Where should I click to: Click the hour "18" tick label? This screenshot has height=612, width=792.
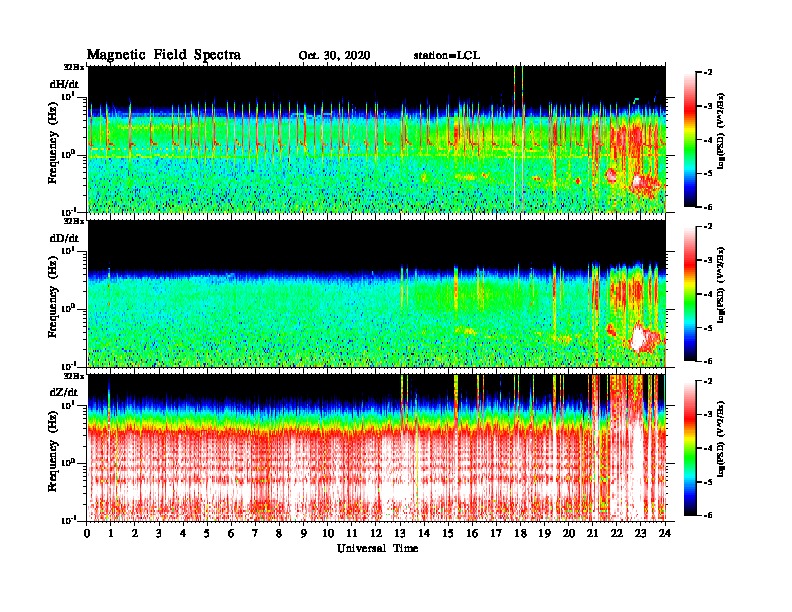pos(520,533)
